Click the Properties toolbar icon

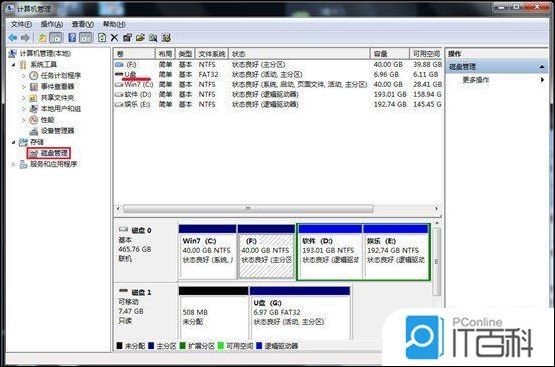pos(127,38)
